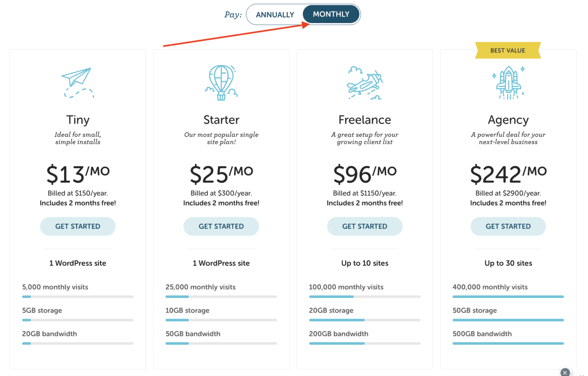The height and width of the screenshot is (376, 588).
Task: Click the Freelance plan title
Action: [x=364, y=119]
